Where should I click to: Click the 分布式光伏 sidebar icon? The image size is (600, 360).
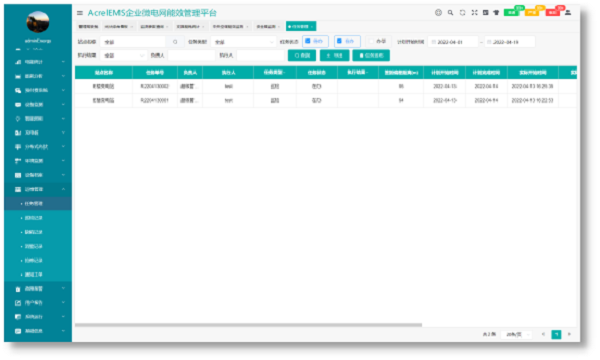(x=18, y=147)
